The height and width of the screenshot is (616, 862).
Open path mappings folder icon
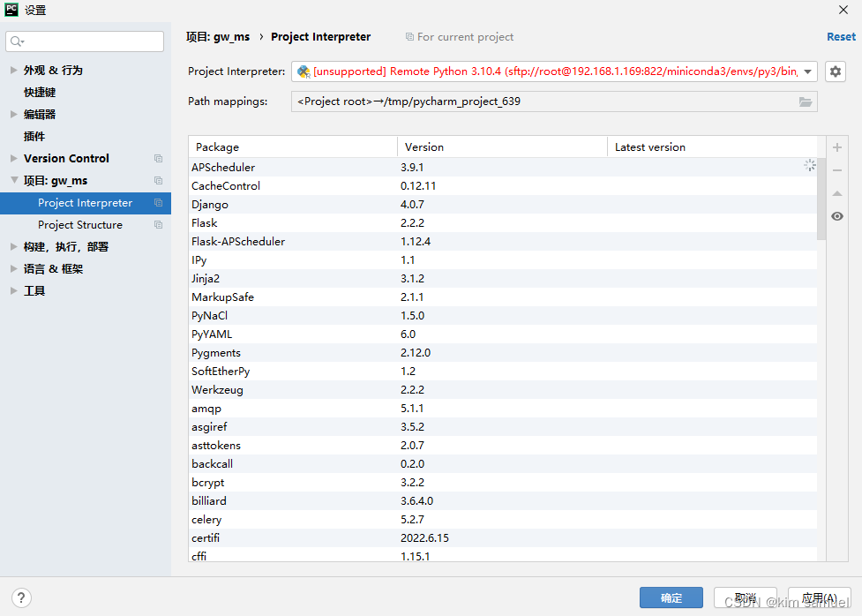[x=805, y=101]
